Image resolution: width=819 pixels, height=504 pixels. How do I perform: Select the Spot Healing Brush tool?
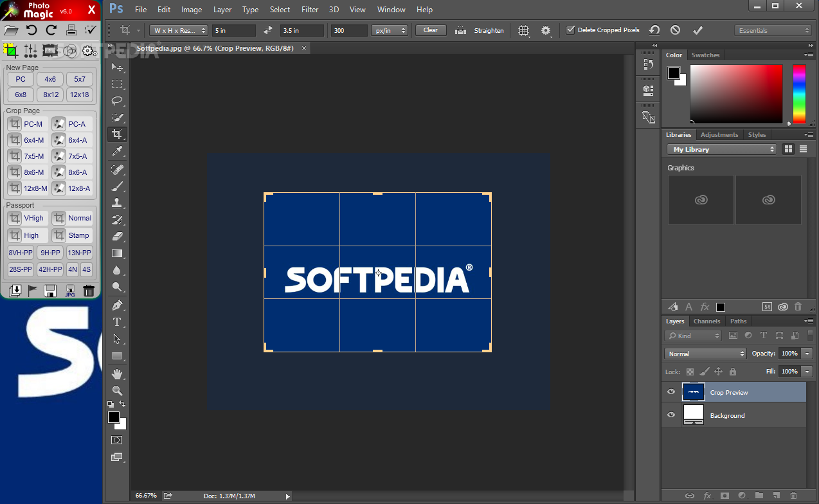pyautogui.click(x=117, y=169)
